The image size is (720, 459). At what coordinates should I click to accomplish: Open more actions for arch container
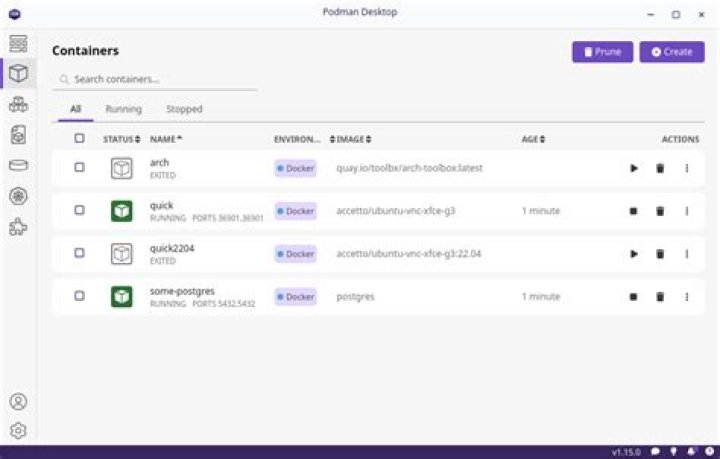click(687, 168)
